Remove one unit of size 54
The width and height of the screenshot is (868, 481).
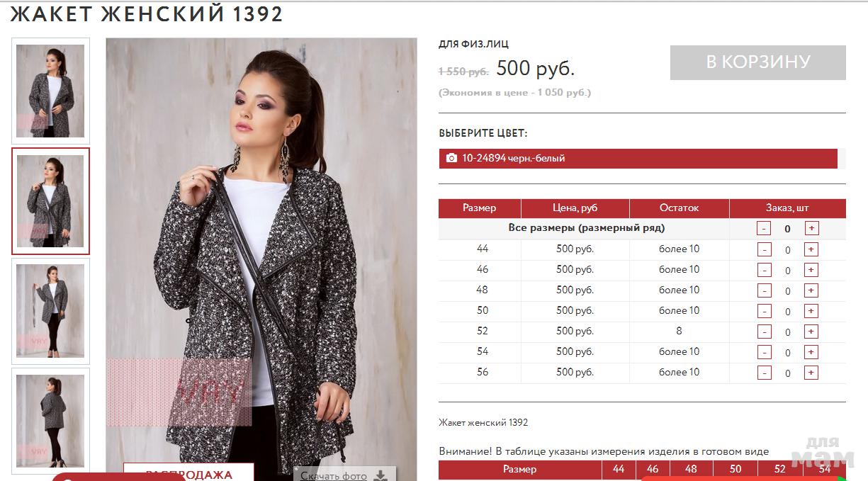tap(765, 352)
